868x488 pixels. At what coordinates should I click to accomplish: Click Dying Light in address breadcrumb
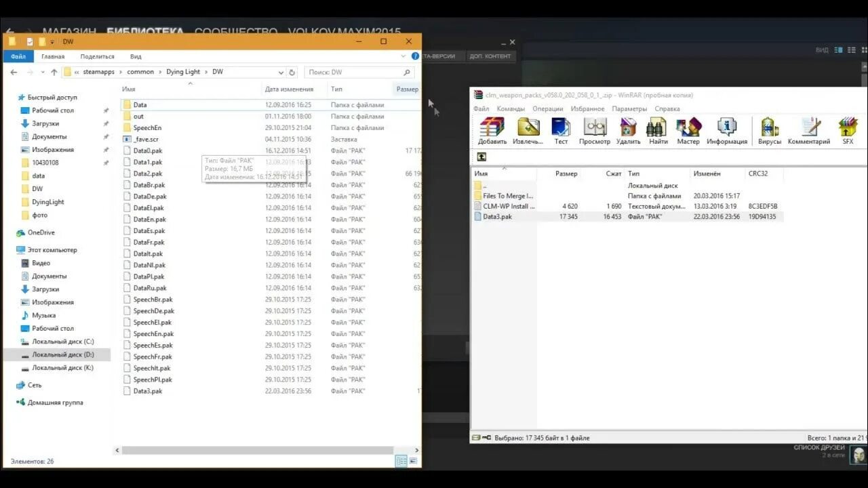tap(184, 72)
